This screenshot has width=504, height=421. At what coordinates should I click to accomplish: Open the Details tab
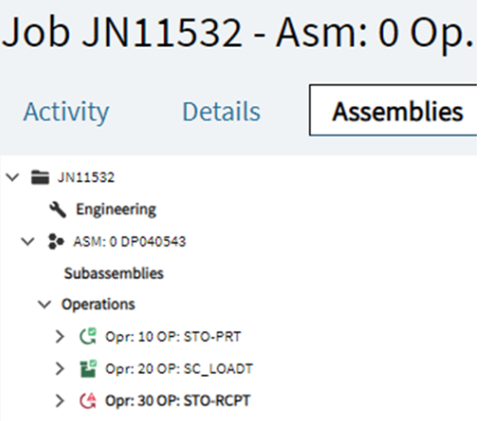pyautogui.click(x=221, y=112)
